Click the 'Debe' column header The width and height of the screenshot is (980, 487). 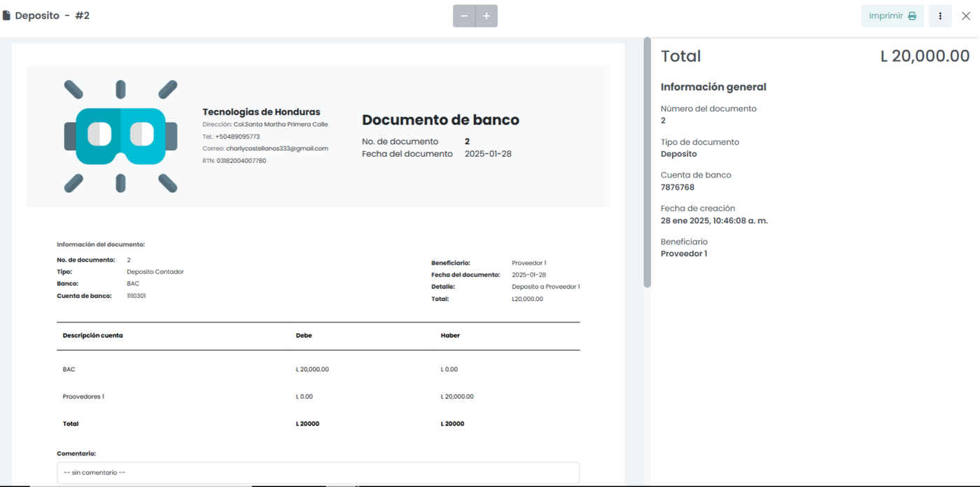tap(304, 336)
